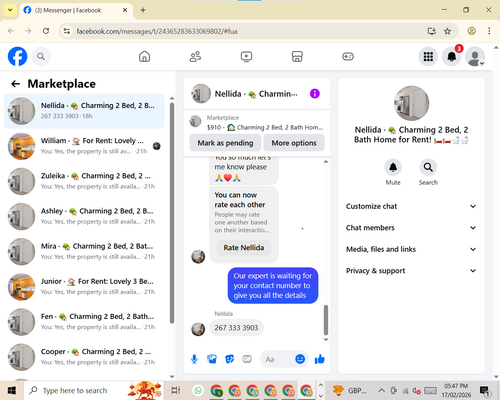Open the Facebook search magnifier icon
500x400 pixels.
(x=41, y=57)
